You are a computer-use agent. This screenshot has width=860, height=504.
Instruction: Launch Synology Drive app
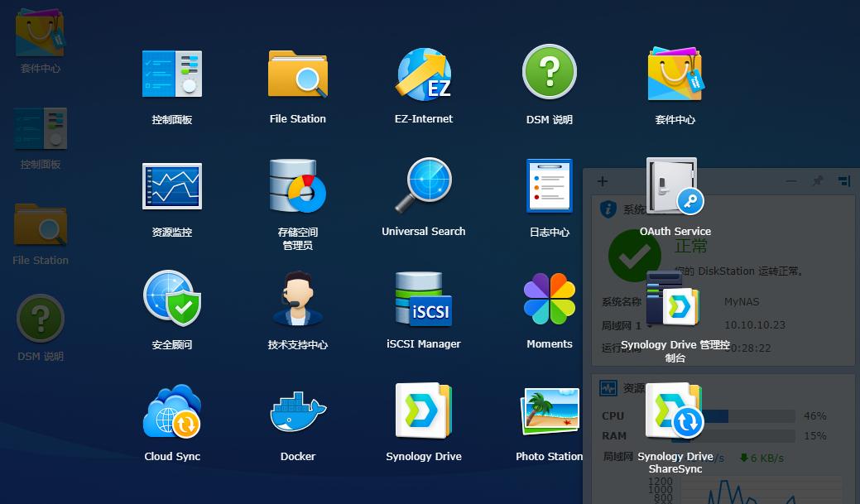(424, 410)
